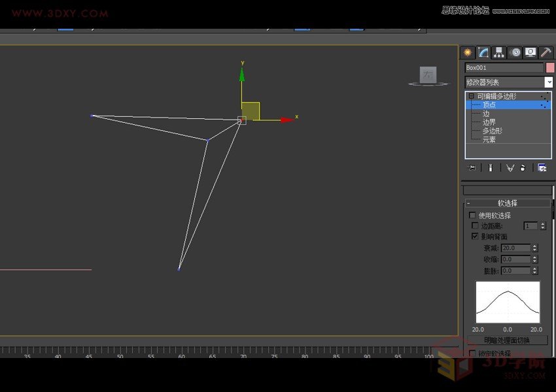Click the 明暗处理面切换 button
Image resolution: width=556 pixels, height=392 pixels.
(x=508, y=340)
